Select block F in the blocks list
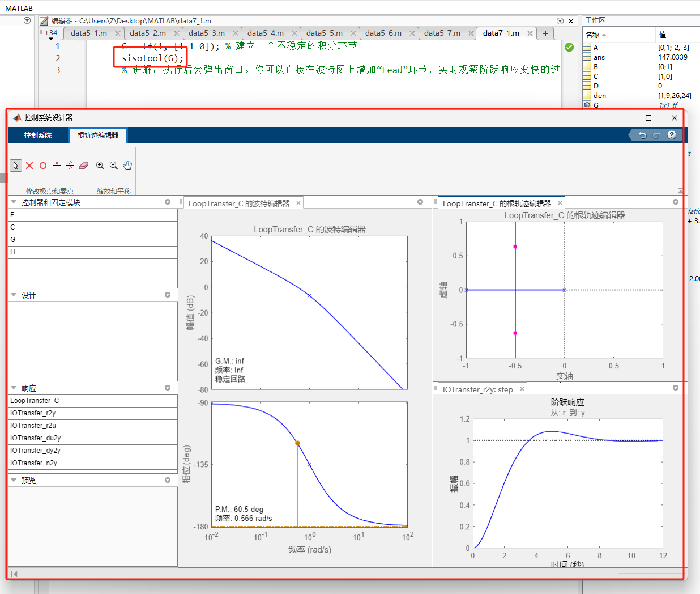 coord(93,215)
